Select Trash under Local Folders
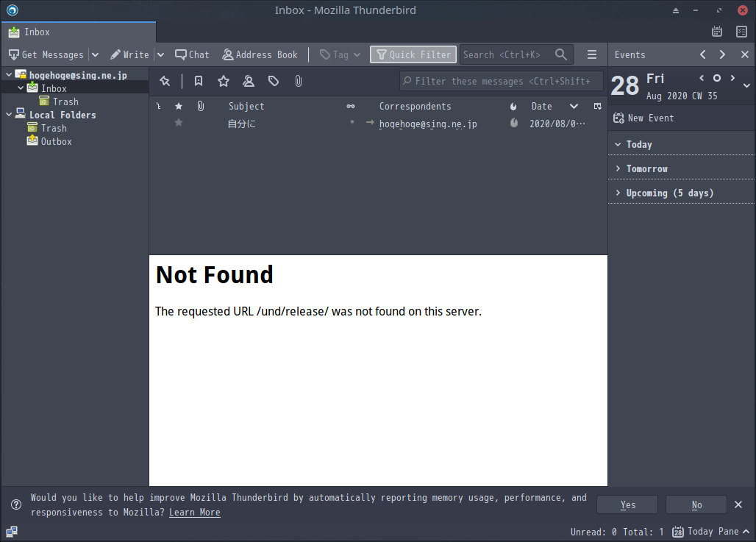 point(54,128)
